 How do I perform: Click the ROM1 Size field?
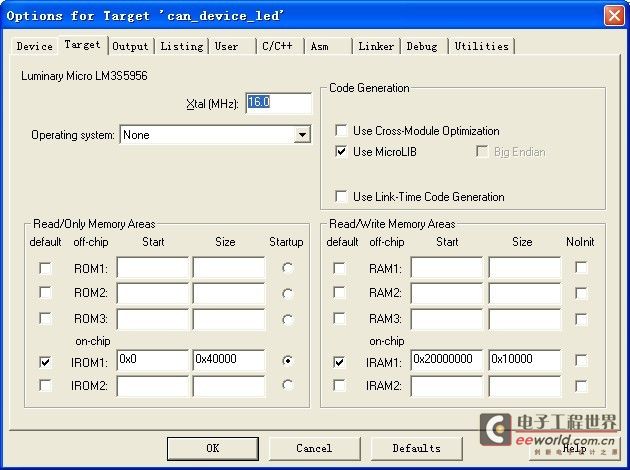tap(229, 267)
